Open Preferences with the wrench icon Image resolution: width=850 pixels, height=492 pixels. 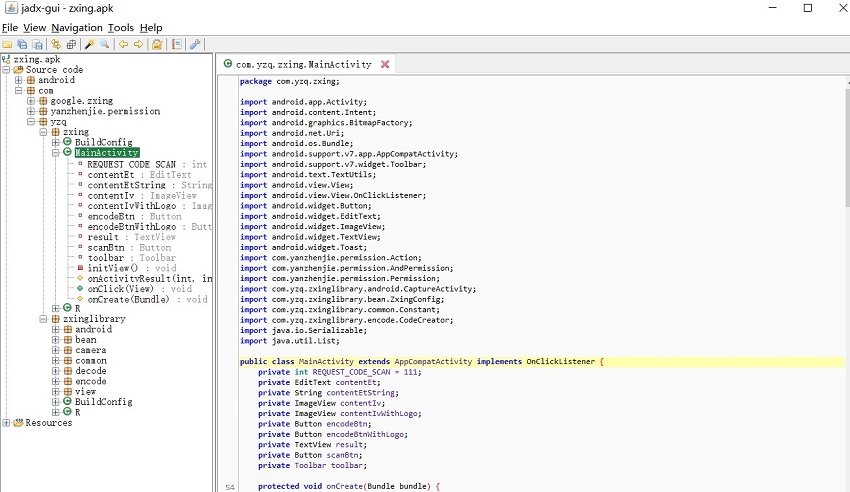point(195,44)
